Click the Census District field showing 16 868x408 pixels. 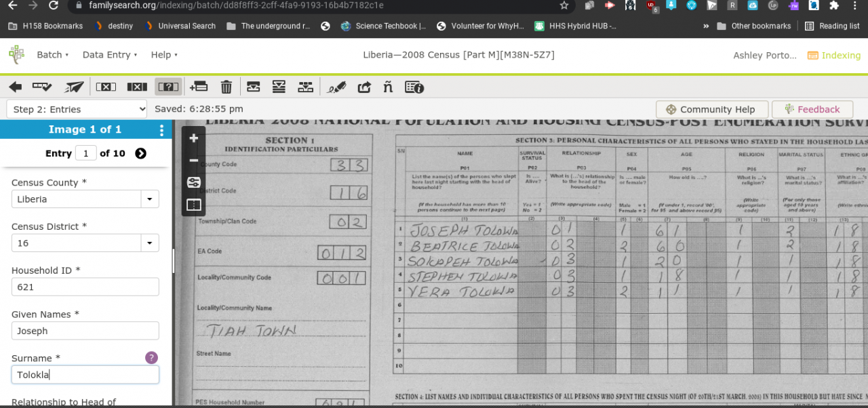(77, 243)
